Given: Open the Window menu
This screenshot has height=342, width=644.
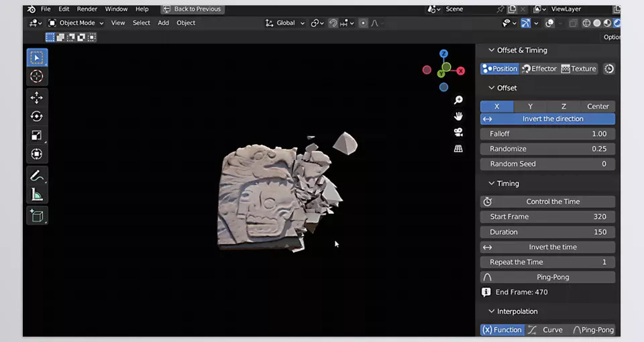Looking at the screenshot, I should pyautogui.click(x=116, y=9).
